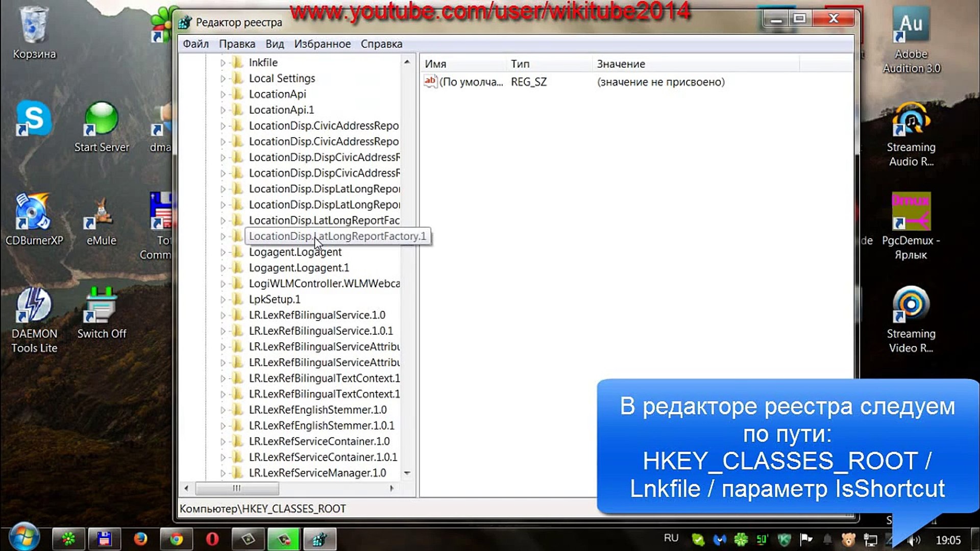Click the Значение column header
The width and height of the screenshot is (980, 551).
(x=696, y=64)
